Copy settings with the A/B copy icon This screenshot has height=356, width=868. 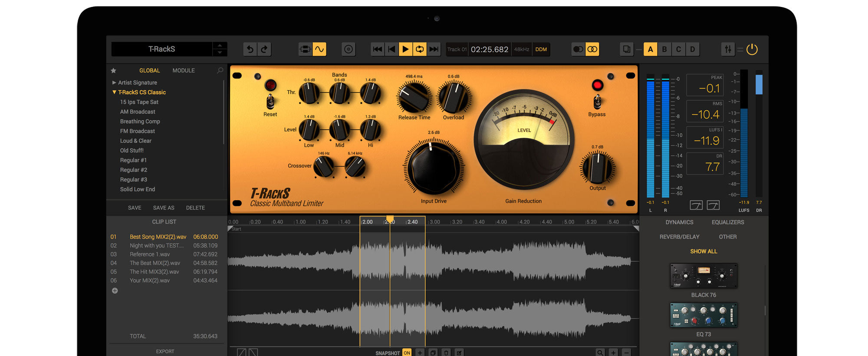point(627,49)
